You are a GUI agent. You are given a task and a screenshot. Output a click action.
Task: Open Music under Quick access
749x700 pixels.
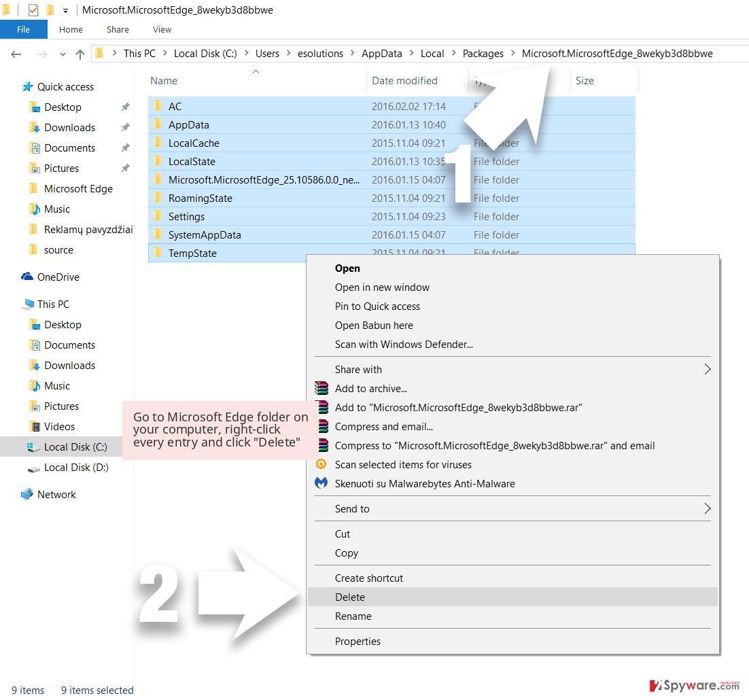56,209
